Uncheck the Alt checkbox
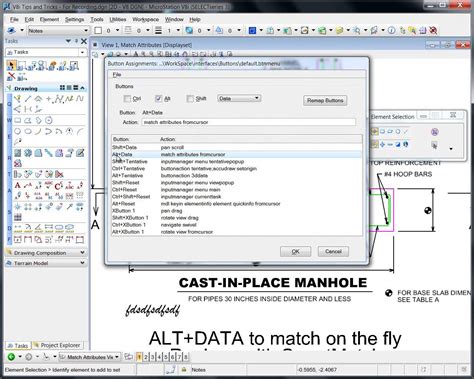This screenshot has width=474, height=379. coord(158,99)
